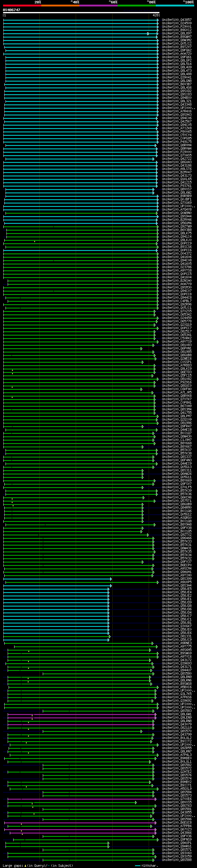Image resolution: width=197 pixels, height=868 pixels.
Task: Click the short green bar for UniRef100_Q9ARG1
Action: tap(57, 847)
